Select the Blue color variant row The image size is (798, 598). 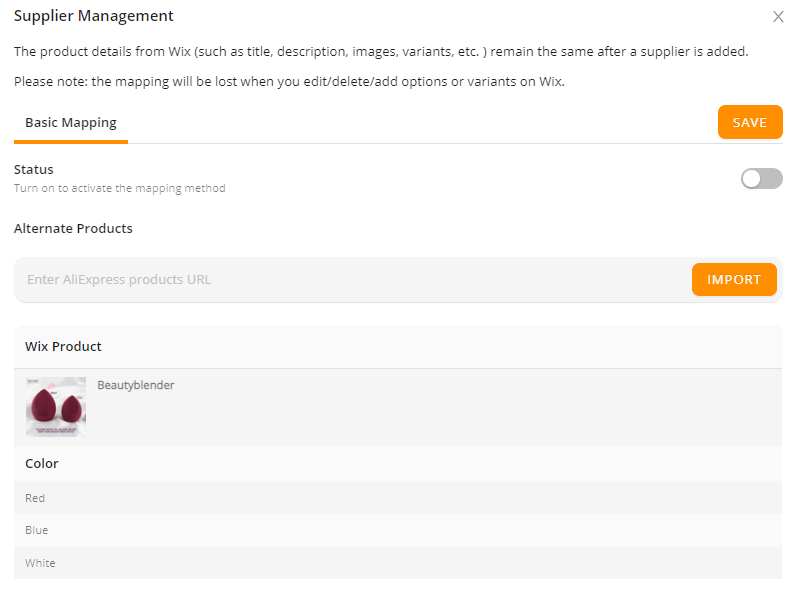[398, 530]
